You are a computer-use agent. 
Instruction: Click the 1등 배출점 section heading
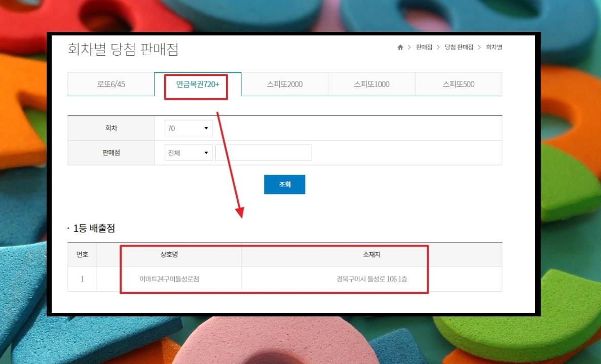tap(94, 228)
